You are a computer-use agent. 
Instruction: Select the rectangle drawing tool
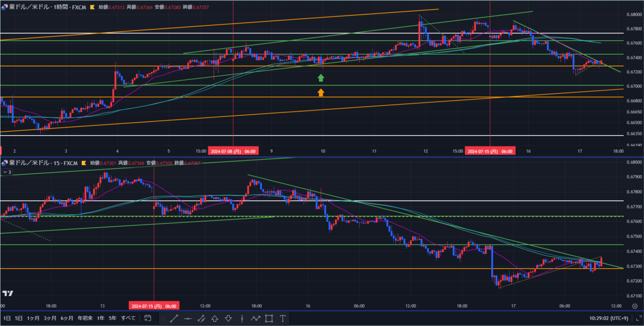point(269,318)
